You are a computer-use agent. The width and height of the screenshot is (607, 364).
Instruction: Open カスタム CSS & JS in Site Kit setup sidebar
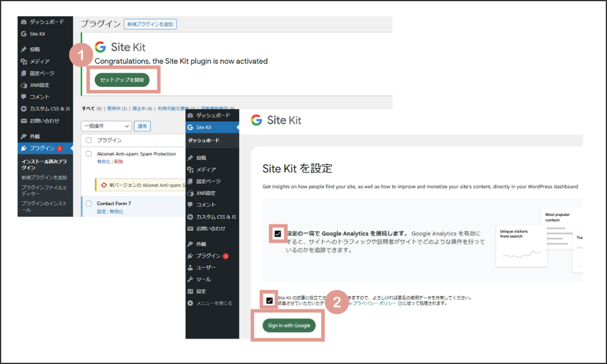coord(215,217)
